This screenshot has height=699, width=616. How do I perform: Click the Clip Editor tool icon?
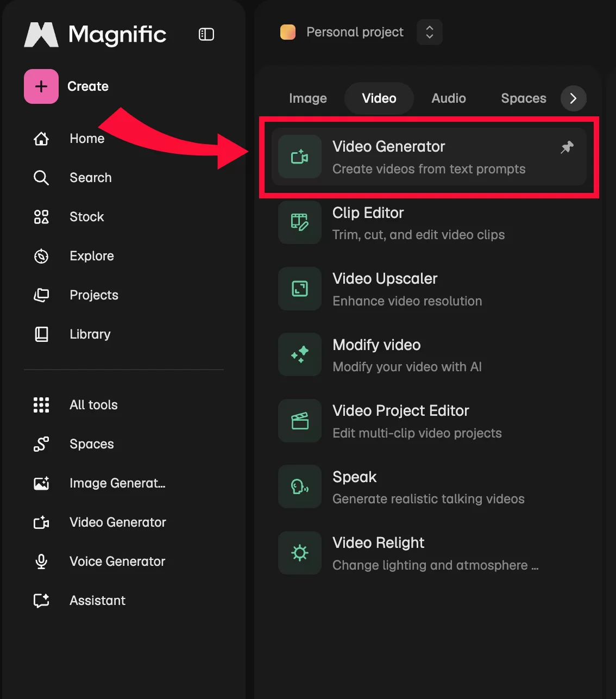(x=300, y=222)
